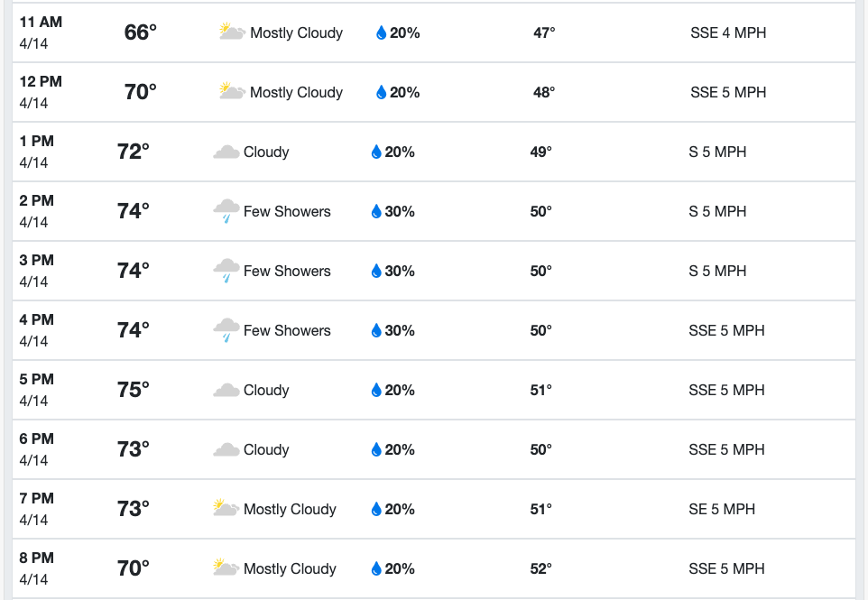This screenshot has width=868, height=600.
Task: Click the 30% precipitation chance at 2 PM
Action: point(400,211)
